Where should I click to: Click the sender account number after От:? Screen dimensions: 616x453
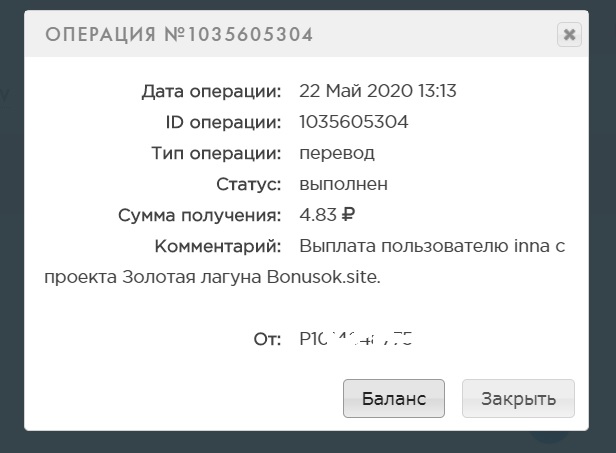pos(356,339)
